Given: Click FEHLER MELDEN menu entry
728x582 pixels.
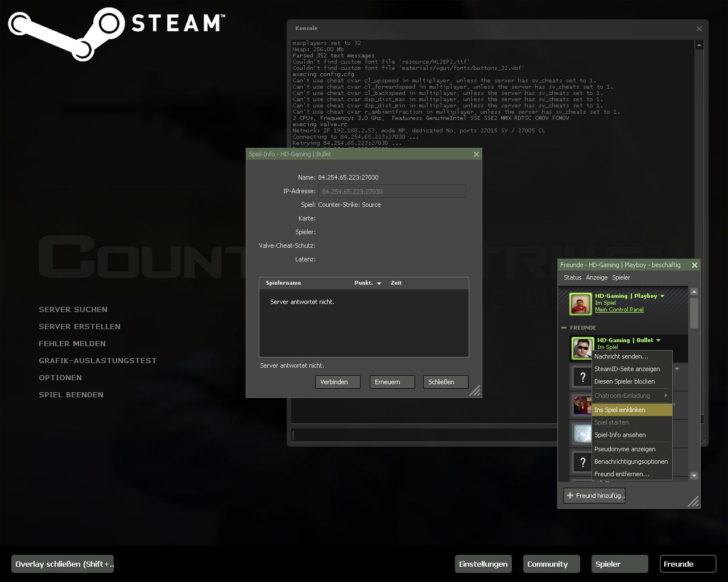Looking at the screenshot, I should click(72, 343).
